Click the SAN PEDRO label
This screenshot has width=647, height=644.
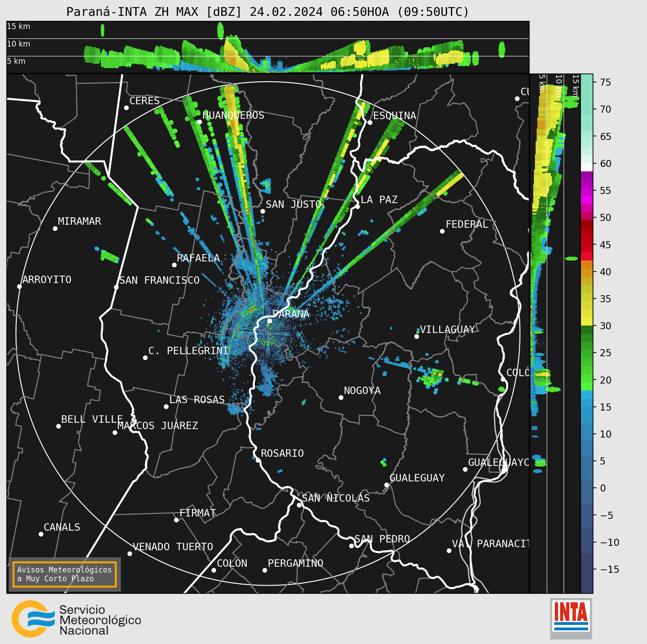(x=382, y=539)
